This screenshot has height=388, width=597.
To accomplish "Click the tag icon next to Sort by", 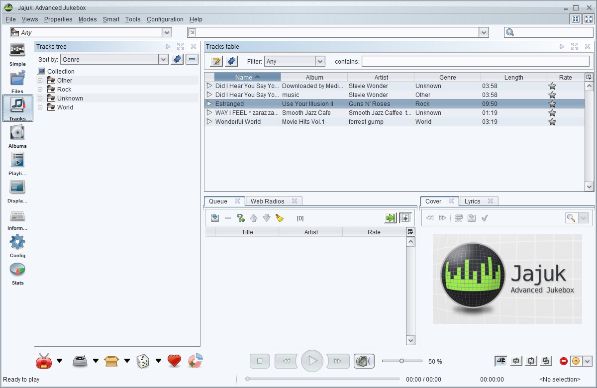I will (177, 59).
